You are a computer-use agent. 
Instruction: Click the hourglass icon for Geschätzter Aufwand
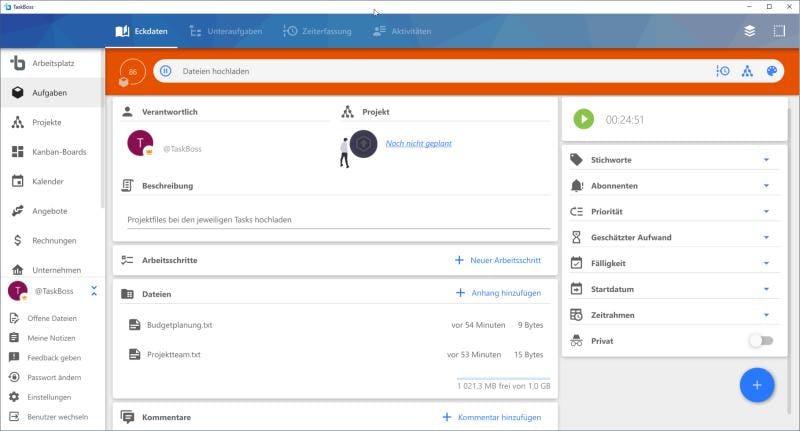[577, 237]
